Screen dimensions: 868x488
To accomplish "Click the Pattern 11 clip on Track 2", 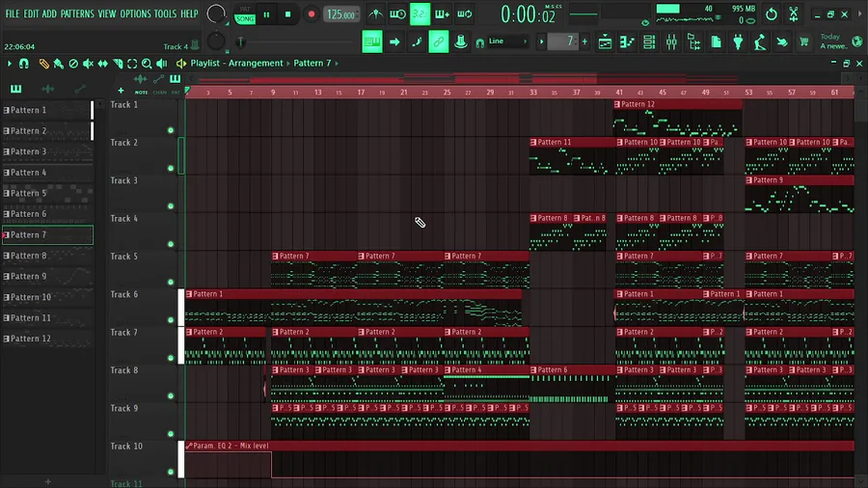I will pos(571,156).
